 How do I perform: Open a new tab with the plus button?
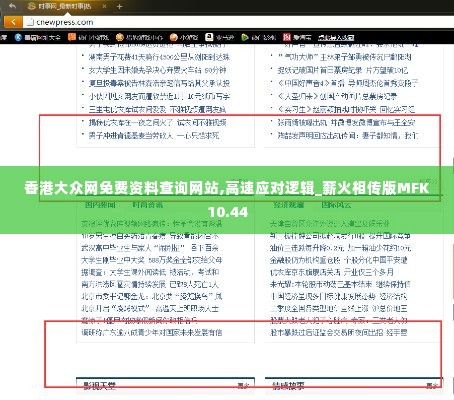[119, 6]
